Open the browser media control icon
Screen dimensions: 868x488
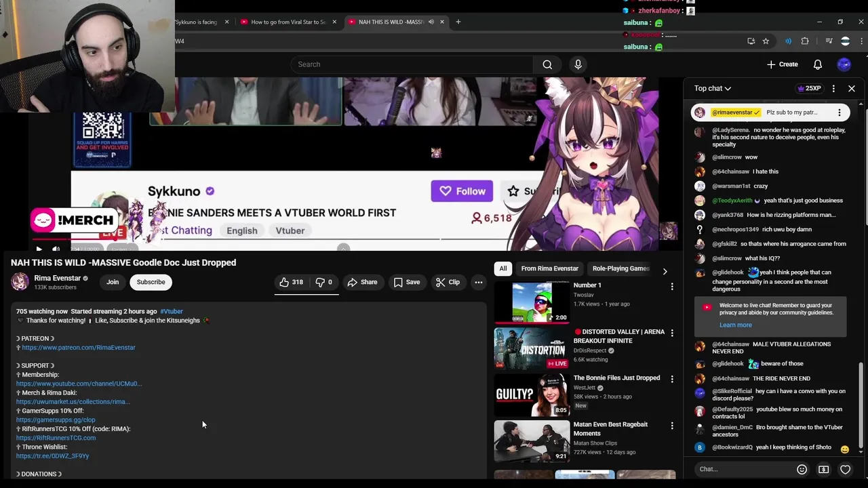click(x=829, y=41)
